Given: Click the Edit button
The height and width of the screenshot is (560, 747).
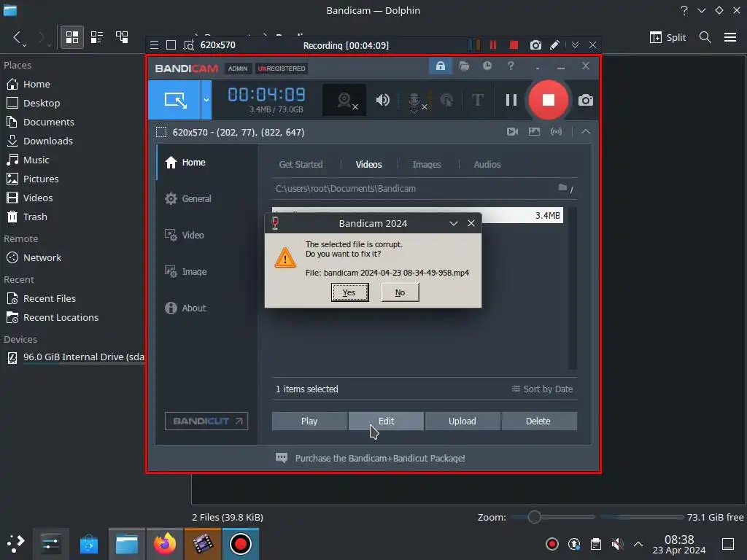Looking at the screenshot, I should [x=386, y=421].
